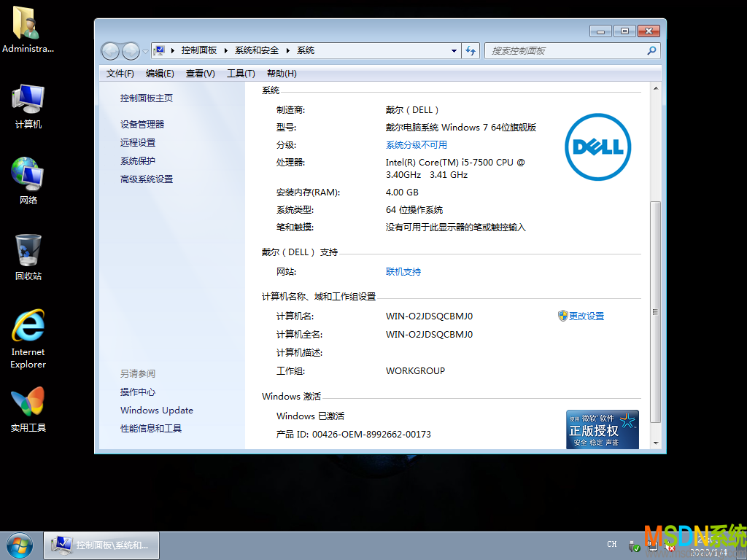The width and height of the screenshot is (747, 560).
Task: Click the processor value Intel(R) Core(TM) i5-7500
Action: point(455,168)
